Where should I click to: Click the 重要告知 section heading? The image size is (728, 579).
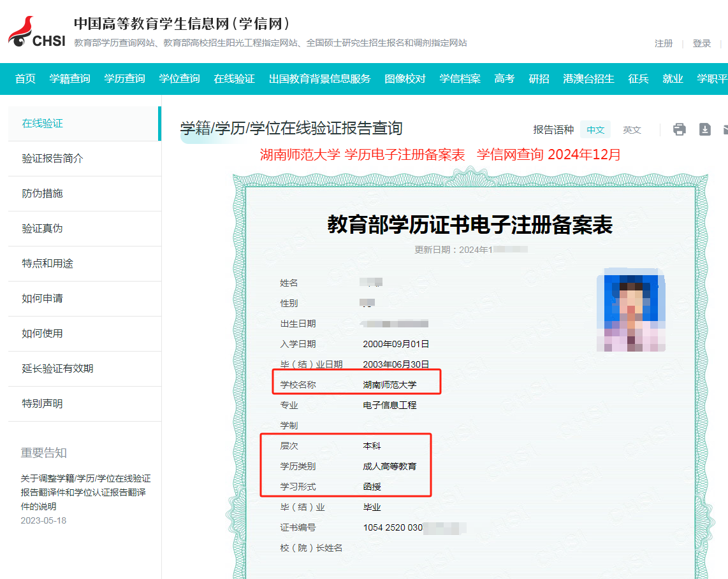43,454
